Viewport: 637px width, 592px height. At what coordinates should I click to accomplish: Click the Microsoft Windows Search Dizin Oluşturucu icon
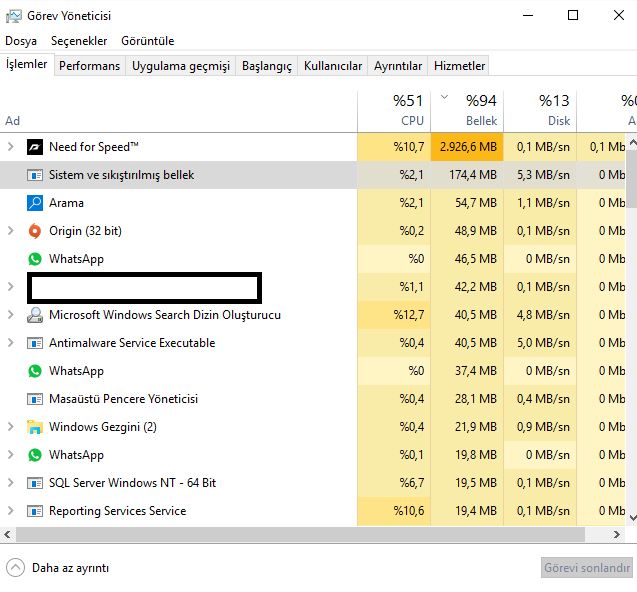pyautogui.click(x=35, y=315)
